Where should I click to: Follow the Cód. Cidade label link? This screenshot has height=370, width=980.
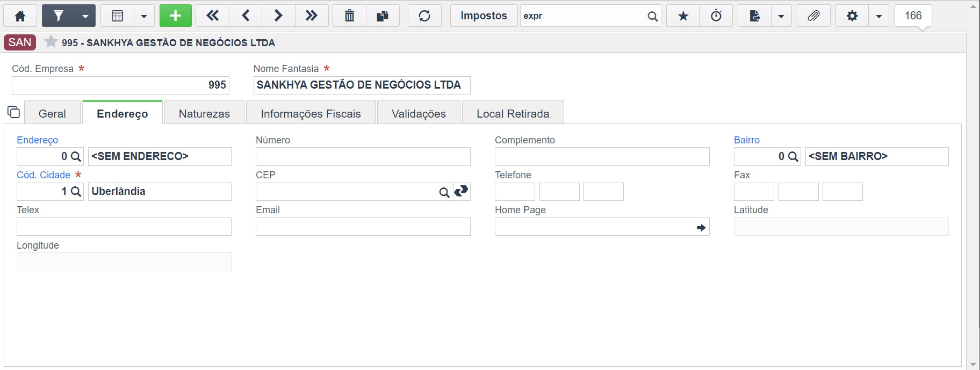coord(44,175)
